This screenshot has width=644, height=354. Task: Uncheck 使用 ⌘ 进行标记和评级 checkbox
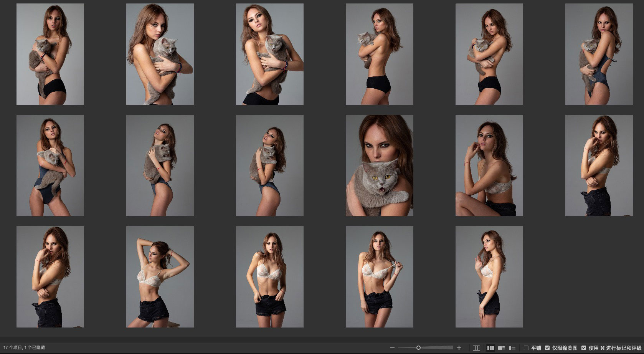pos(583,348)
